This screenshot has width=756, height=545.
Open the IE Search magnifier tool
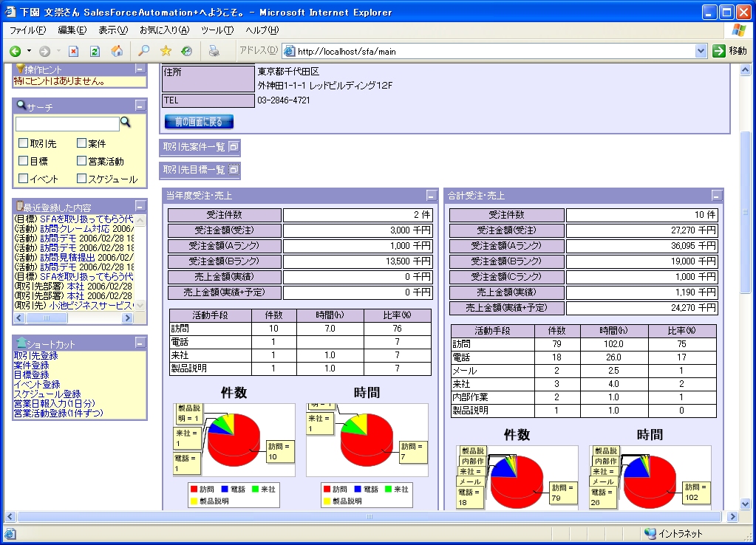tap(143, 51)
